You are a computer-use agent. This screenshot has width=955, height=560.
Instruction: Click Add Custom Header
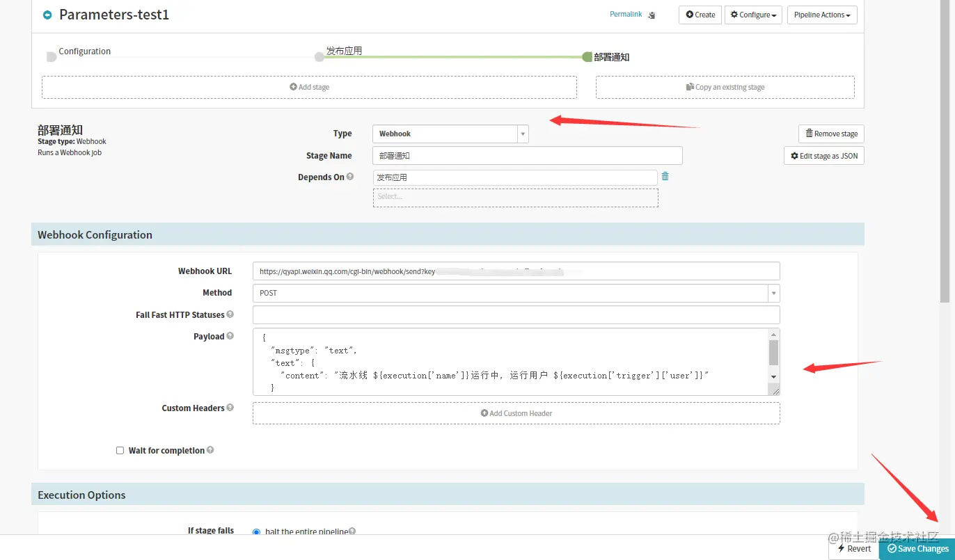pyautogui.click(x=516, y=413)
